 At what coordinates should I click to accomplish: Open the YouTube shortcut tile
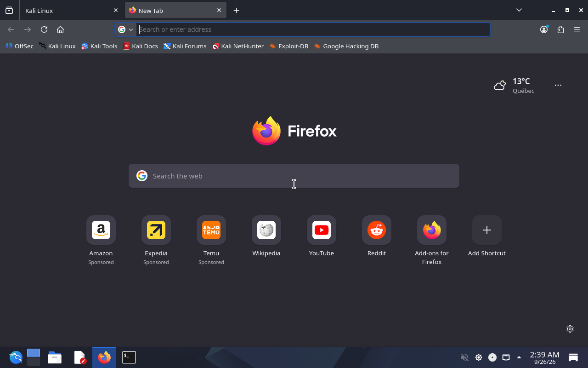(322, 236)
